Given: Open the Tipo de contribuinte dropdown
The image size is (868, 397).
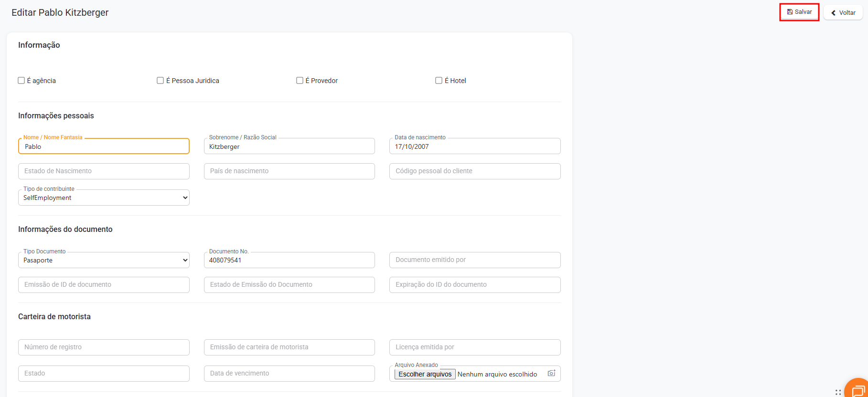Looking at the screenshot, I should [x=104, y=198].
